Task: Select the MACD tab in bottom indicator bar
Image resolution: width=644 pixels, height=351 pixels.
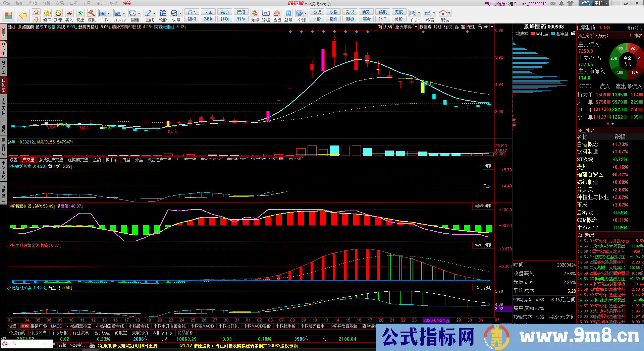Action: coord(56,326)
